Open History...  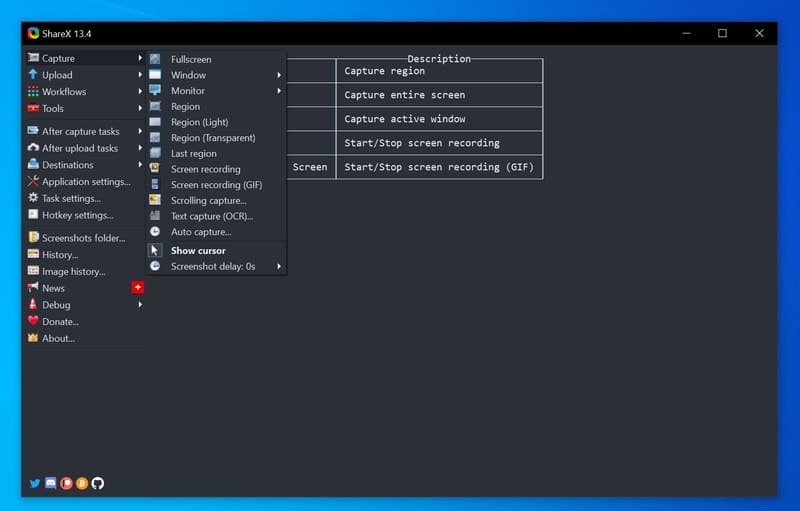point(85,254)
